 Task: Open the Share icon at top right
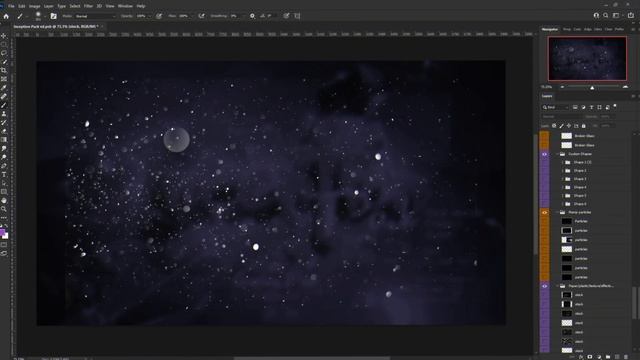(631, 16)
